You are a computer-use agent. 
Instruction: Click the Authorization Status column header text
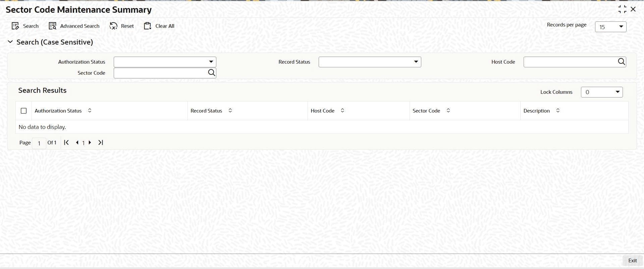[58, 111]
